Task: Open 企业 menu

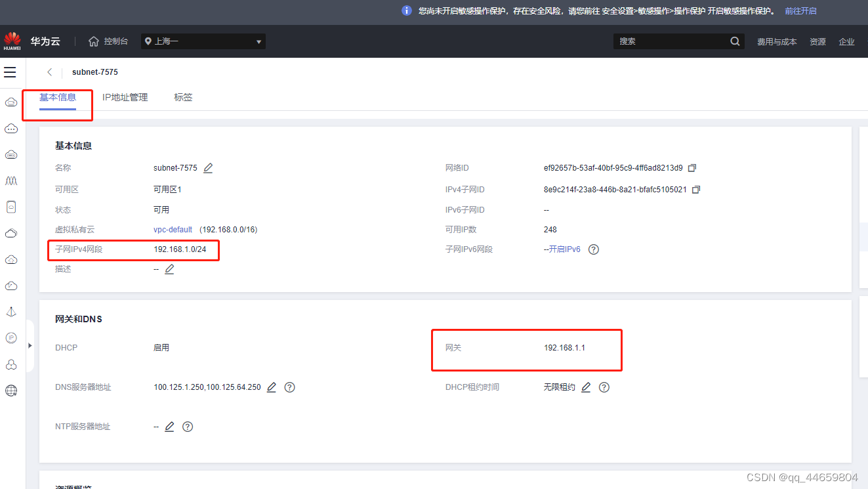Action: click(846, 41)
